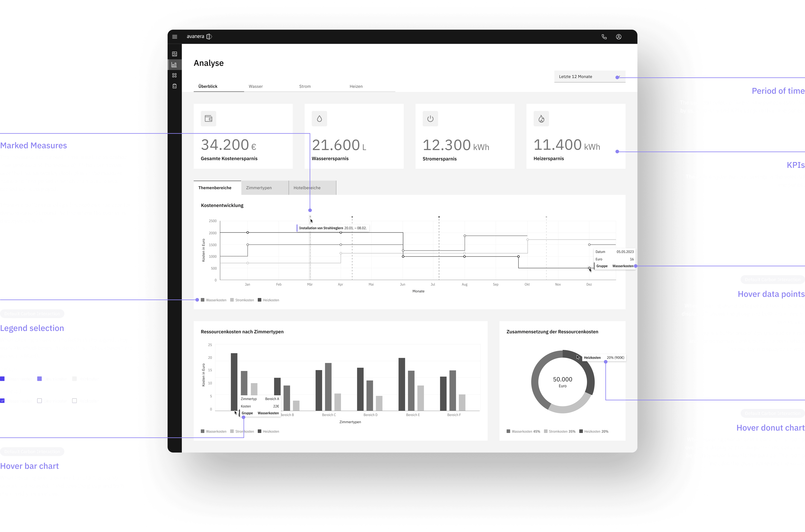The width and height of the screenshot is (805, 532).
Task: Click the measure marker between Apr and Mai
Action: point(352,217)
